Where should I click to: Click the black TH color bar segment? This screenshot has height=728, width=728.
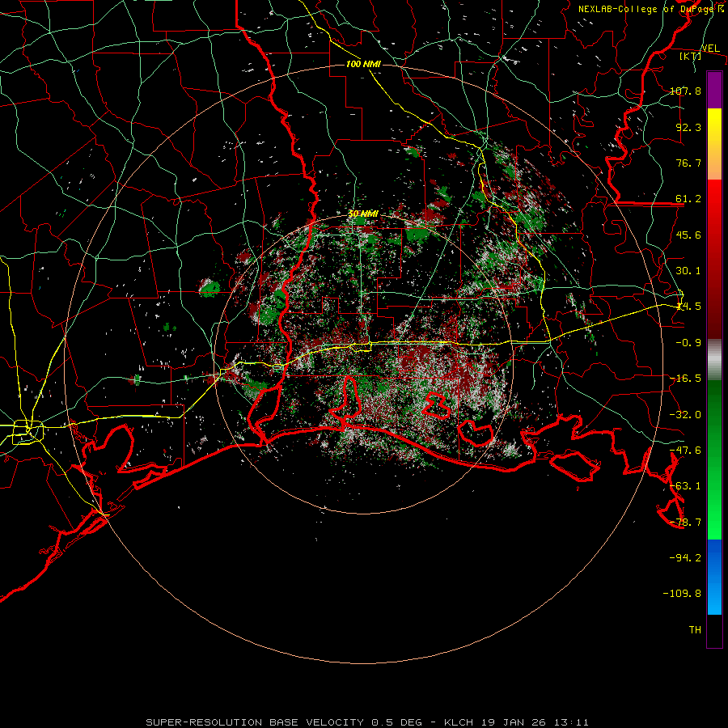(x=714, y=630)
